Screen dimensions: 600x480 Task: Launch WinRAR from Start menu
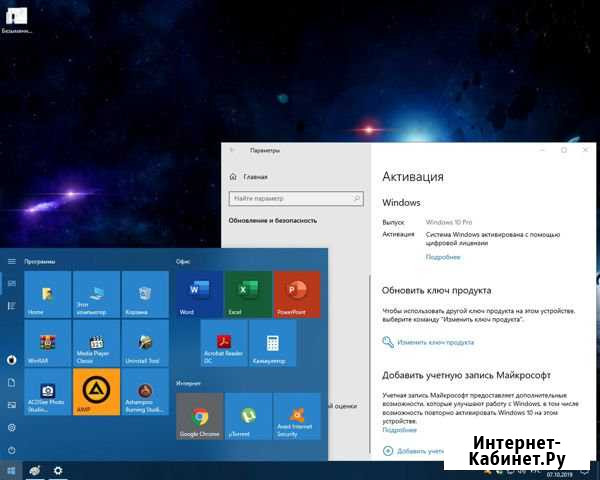coord(47,343)
